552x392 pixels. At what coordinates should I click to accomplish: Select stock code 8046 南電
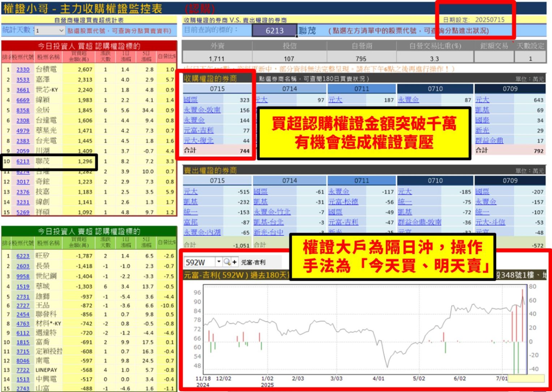pyautogui.click(x=23, y=361)
